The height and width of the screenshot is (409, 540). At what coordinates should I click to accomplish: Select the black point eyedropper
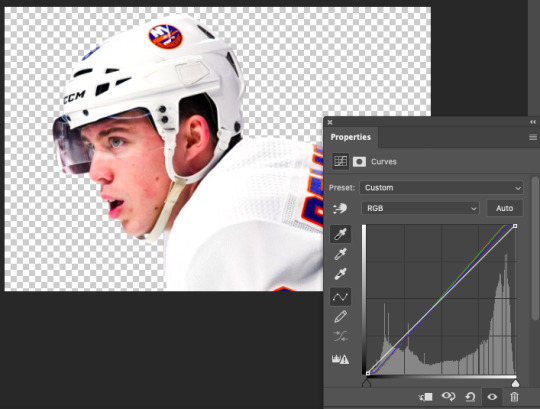coord(341,234)
